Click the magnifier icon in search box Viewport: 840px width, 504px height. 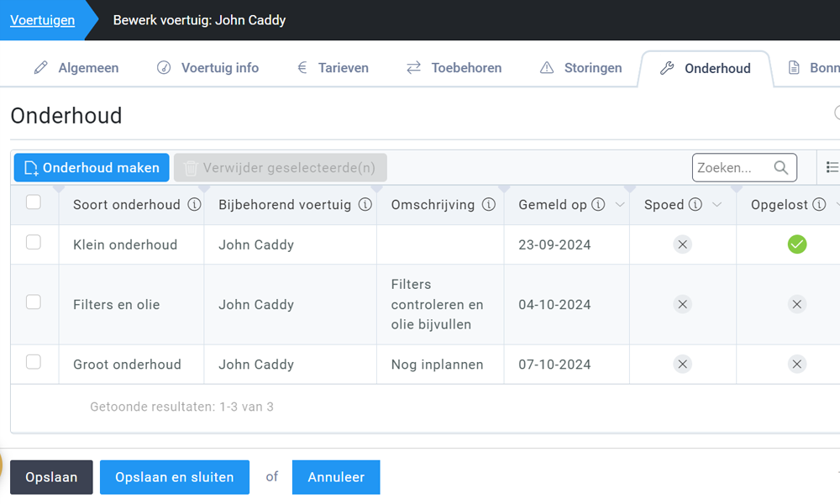pyautogui.click(x=781, y=168)
